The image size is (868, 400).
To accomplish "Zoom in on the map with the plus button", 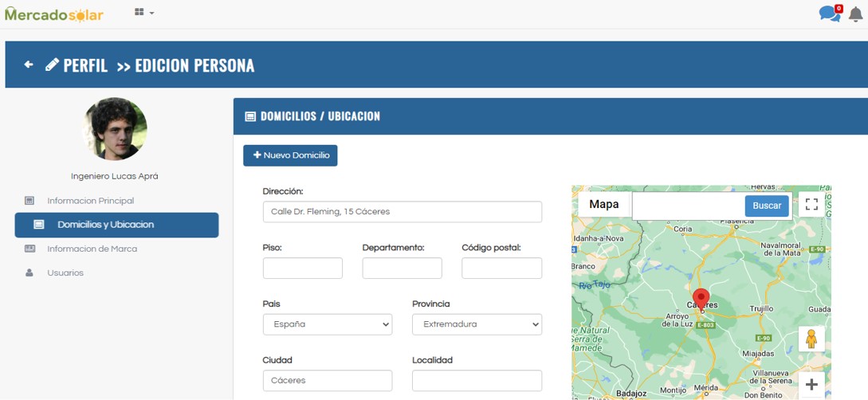I will [811, 385].
